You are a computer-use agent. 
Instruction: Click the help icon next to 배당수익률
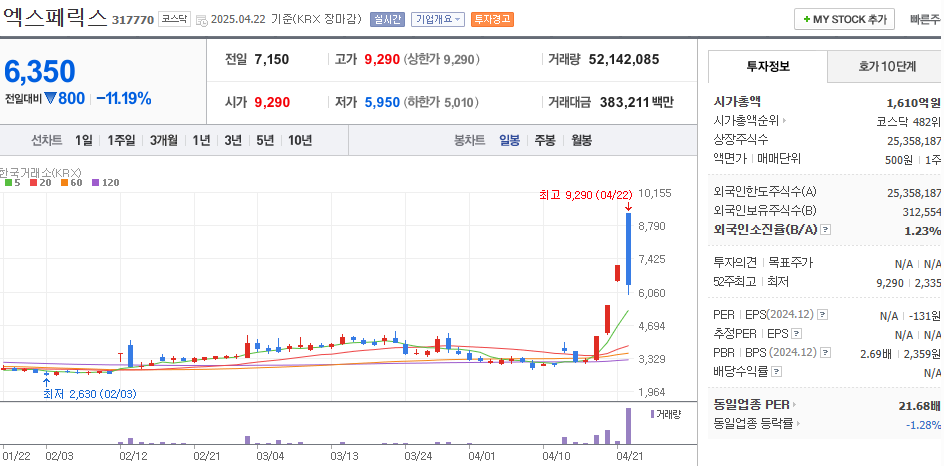pos(777,371)
